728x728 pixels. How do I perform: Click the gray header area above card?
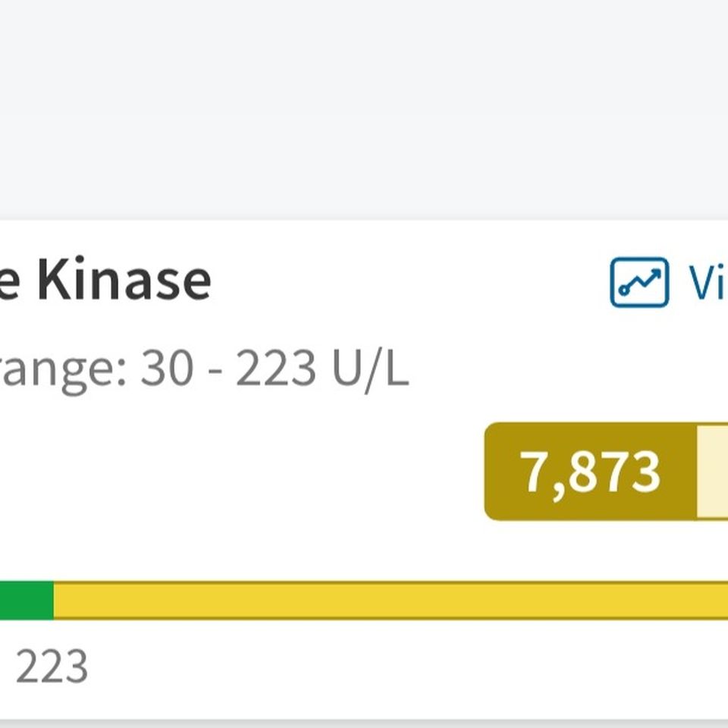tap(364, 110)
